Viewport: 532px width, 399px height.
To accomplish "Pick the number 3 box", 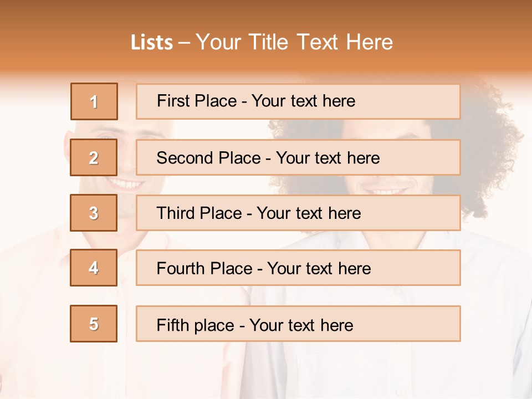I will tap(94, 213).
